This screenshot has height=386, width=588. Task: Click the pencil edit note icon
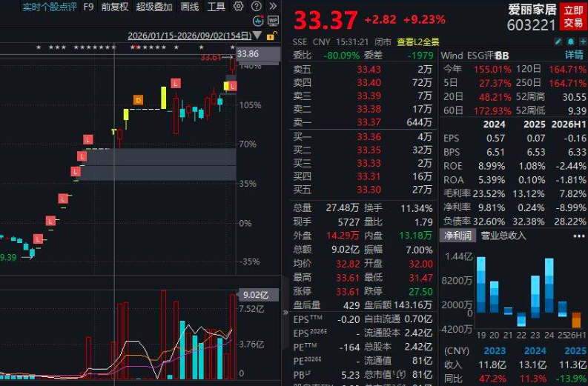point(558,41)
